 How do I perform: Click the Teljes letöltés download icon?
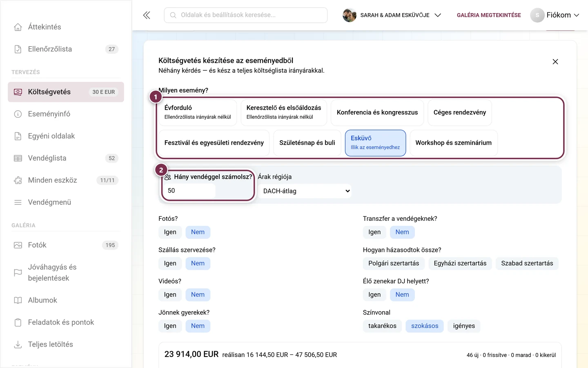point(18,344)
